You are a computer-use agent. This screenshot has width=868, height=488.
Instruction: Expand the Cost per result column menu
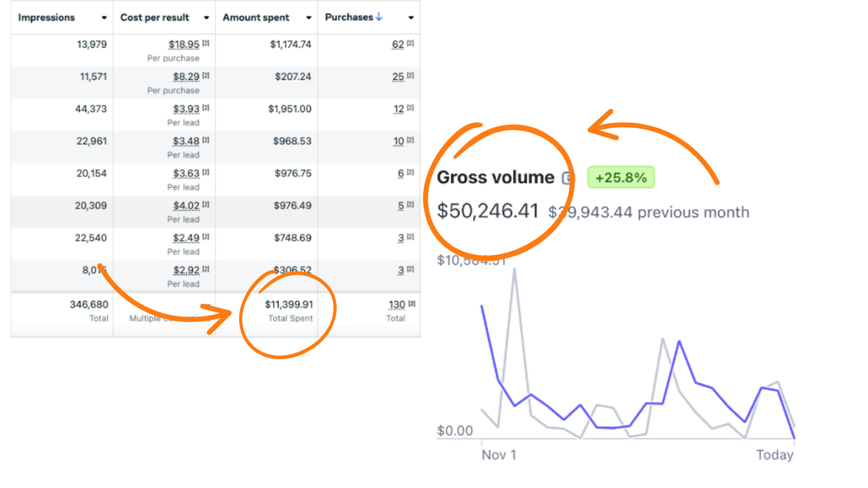tap(206, 18)
